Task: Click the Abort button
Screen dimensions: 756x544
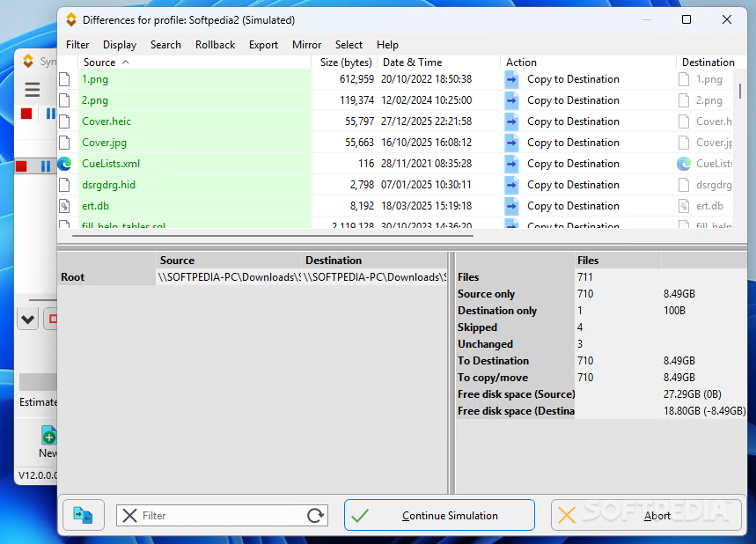Action: [646, 516]
